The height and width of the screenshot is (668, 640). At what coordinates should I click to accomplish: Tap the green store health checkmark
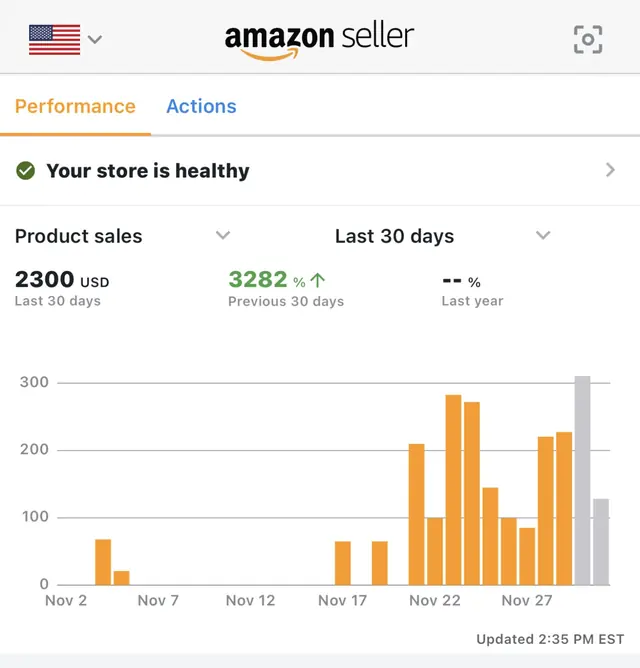pos(26,171)
